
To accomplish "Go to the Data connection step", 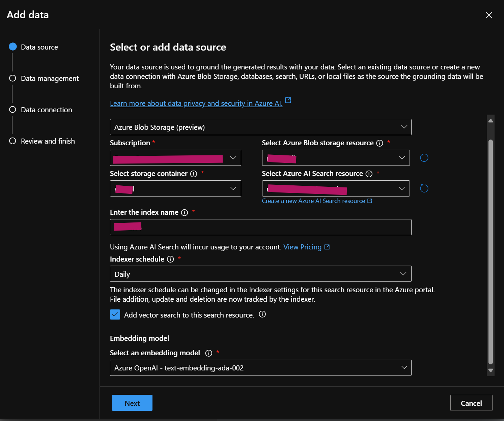I will pyautogui.click(x=40, y=110).
